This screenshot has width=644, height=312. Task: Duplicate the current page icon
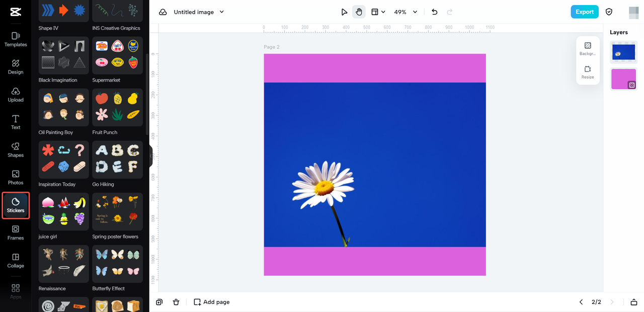pos(159,302)
